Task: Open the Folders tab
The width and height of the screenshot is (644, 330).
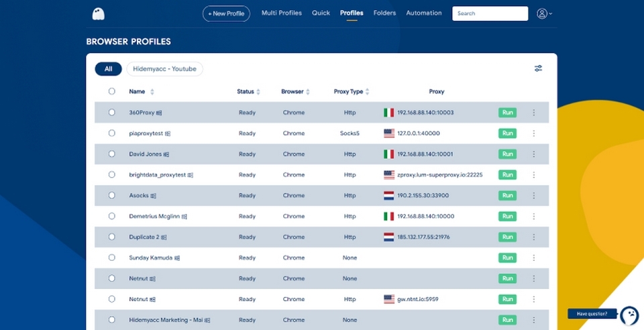Action: coord(384,13)
